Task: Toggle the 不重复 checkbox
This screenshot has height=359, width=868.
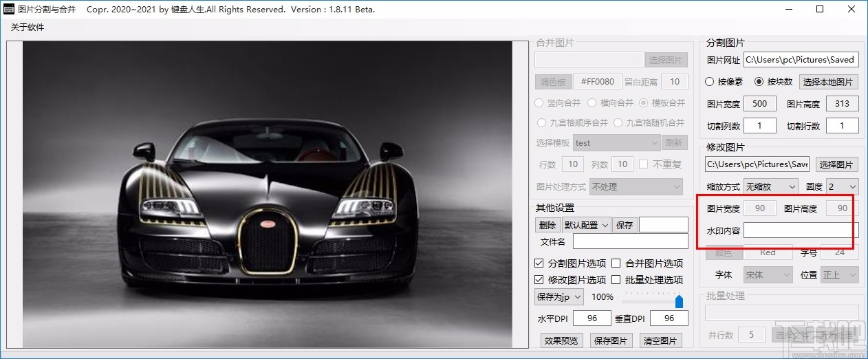Action: [x=643, y=164]
